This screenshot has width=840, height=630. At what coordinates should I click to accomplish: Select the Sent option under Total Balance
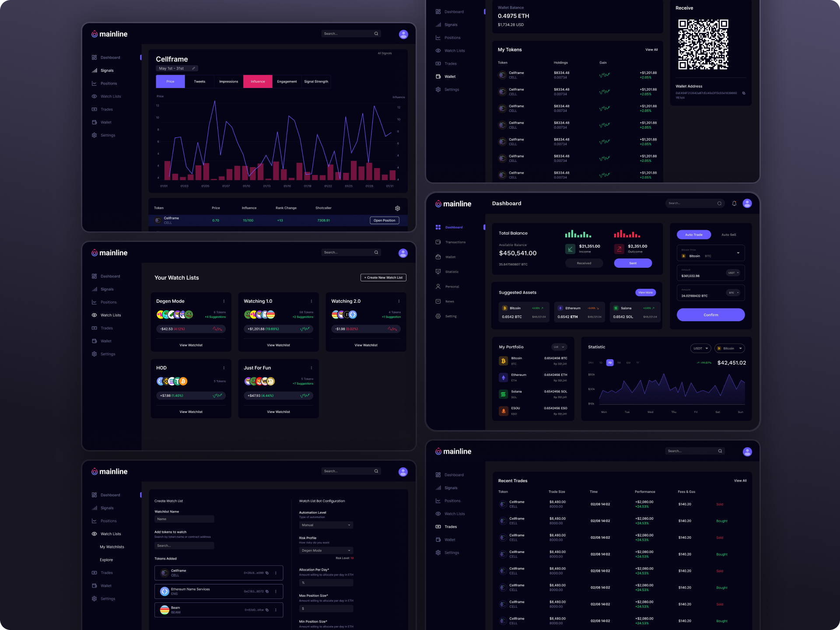pyautogui.click(x=633, y=263)
